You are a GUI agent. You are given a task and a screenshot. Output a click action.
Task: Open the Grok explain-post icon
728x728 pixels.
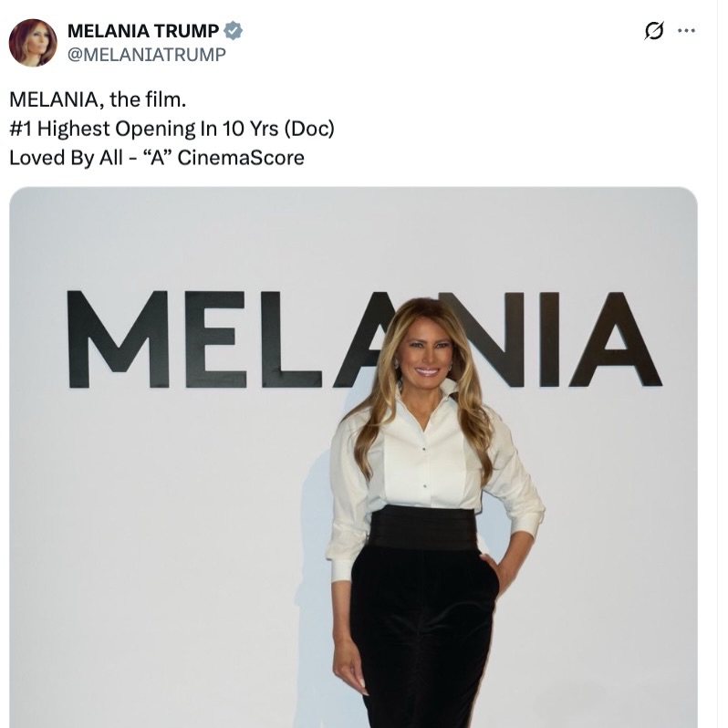(x=653, y=31)
